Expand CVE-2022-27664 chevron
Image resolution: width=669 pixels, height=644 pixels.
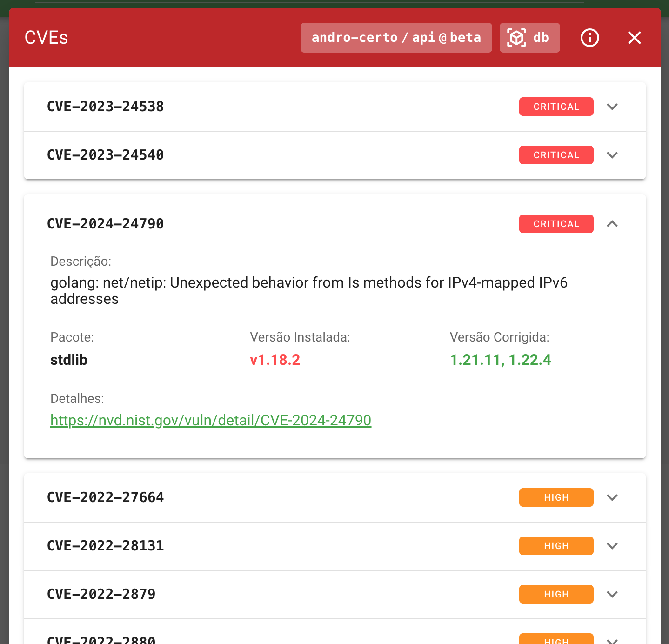click(x=612, y=497)
